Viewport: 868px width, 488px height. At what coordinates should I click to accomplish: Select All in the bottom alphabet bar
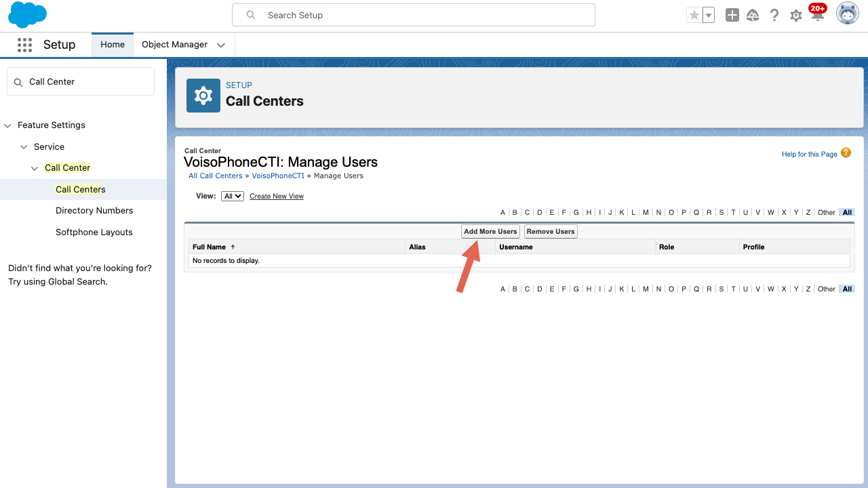847,289
